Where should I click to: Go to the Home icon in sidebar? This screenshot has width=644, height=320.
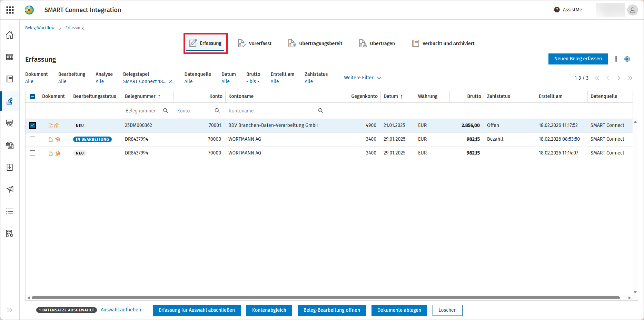click(10, 35)
